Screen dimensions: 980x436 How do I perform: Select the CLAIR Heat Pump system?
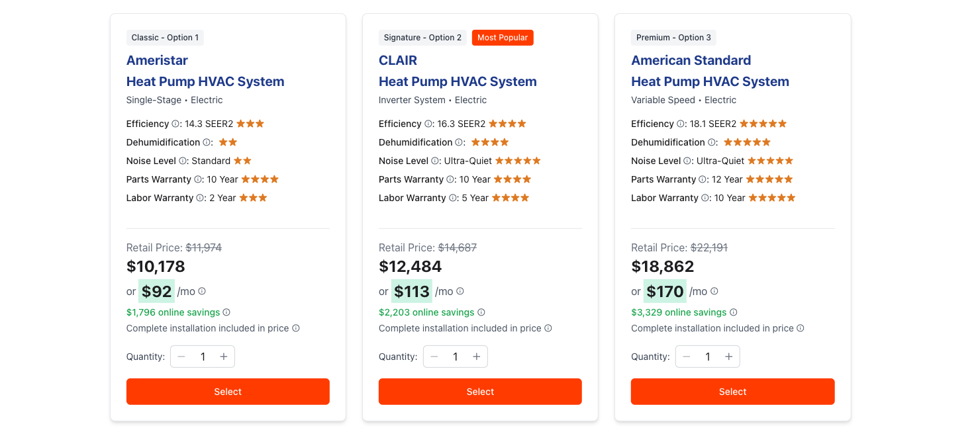tap(479, 391)
